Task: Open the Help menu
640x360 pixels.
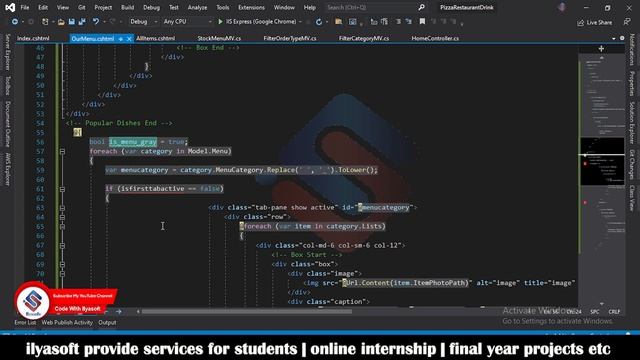Action: tap(310, 7)
